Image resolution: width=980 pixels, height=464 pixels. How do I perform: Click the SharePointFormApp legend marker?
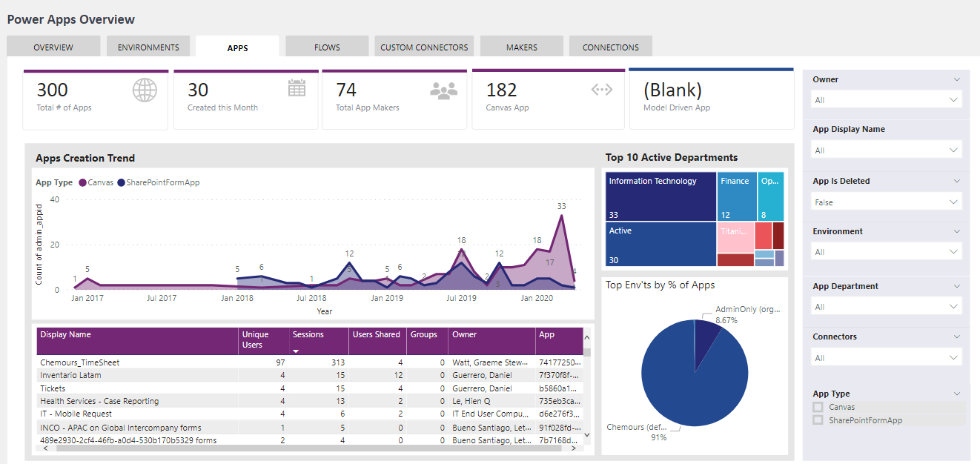[x=121, y=182]
